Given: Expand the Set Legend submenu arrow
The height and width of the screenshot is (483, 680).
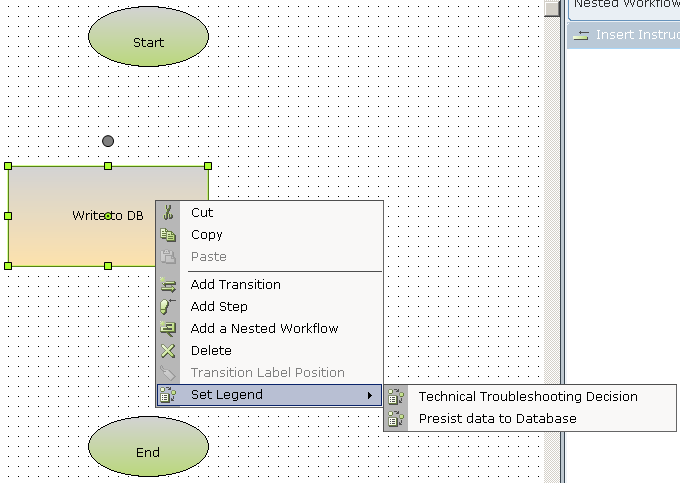Looking at the screenshot, I should click(370, 395).
